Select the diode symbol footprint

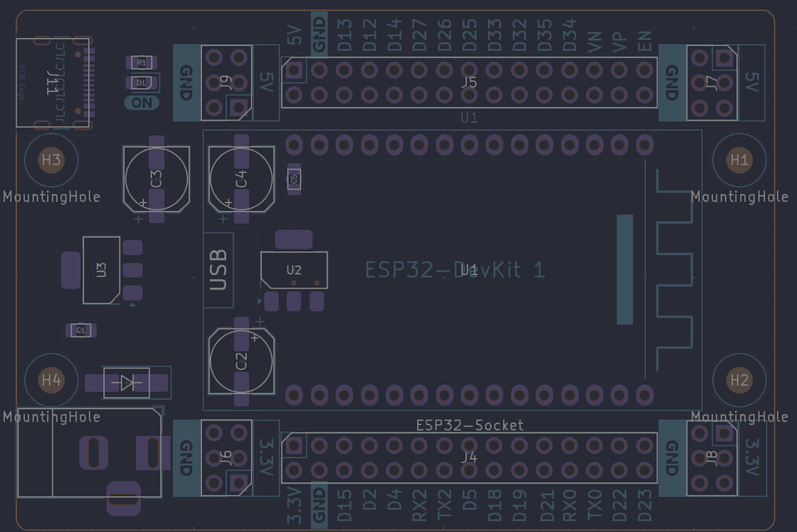pyautogui.click(x=126, y=382)
